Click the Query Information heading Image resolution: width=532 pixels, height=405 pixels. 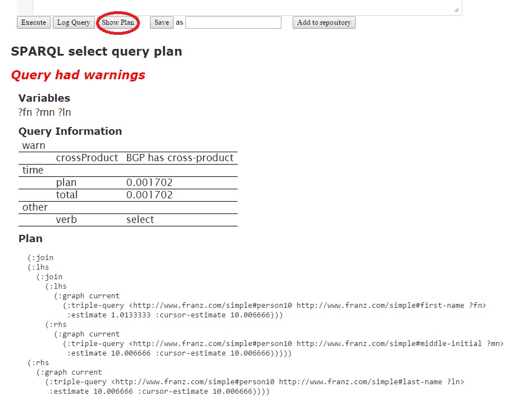[x=70, y=131]
